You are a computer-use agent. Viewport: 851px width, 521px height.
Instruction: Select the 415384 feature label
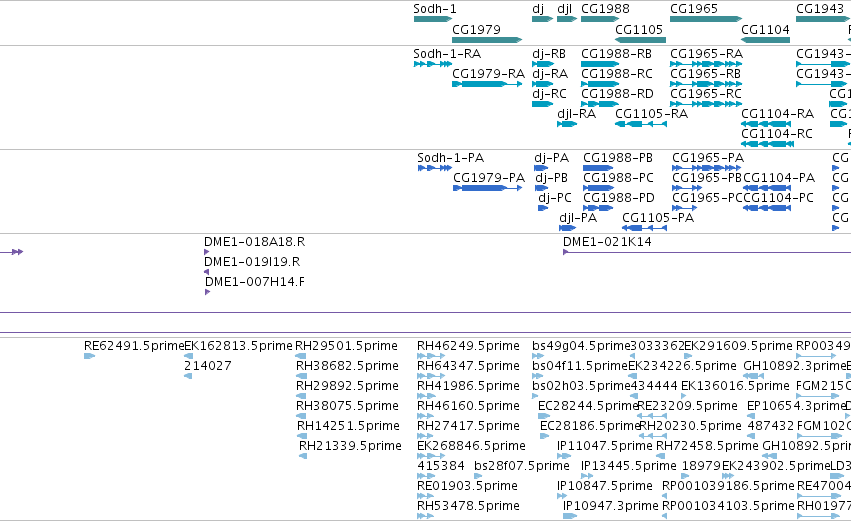click(x=441, y=466)
